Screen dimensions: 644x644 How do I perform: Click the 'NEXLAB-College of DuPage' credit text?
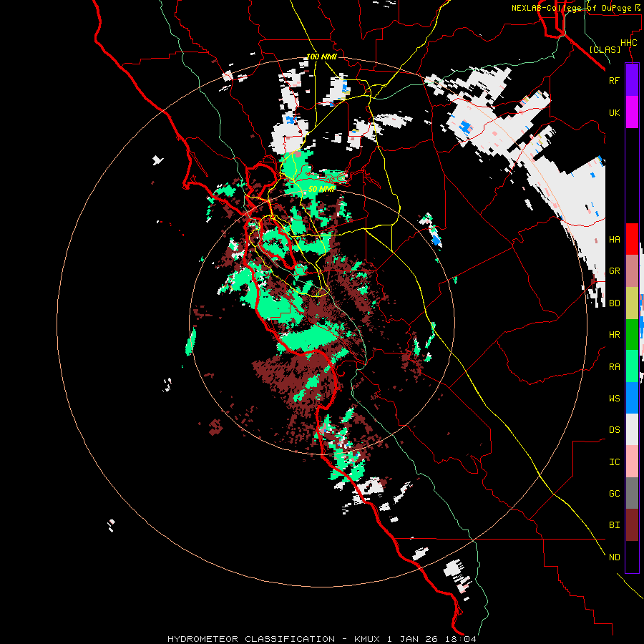click(x=571, y=8)
